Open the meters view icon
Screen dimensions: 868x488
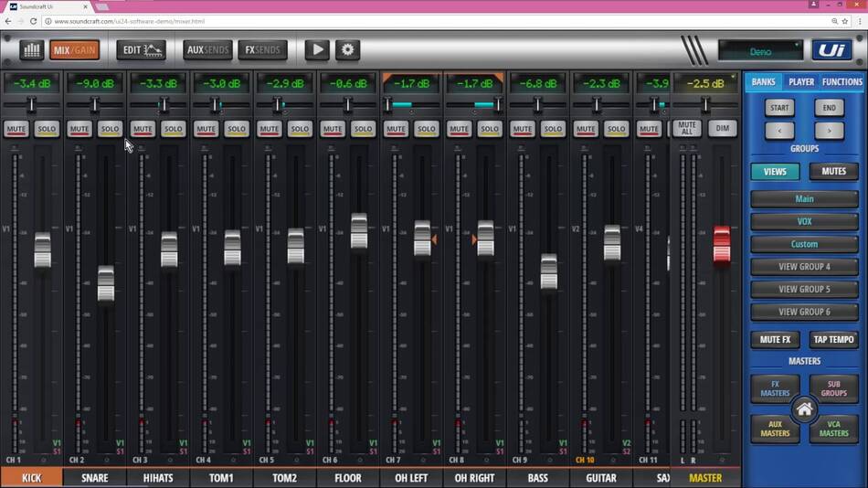pyautogui.click(x=32, y=50)
